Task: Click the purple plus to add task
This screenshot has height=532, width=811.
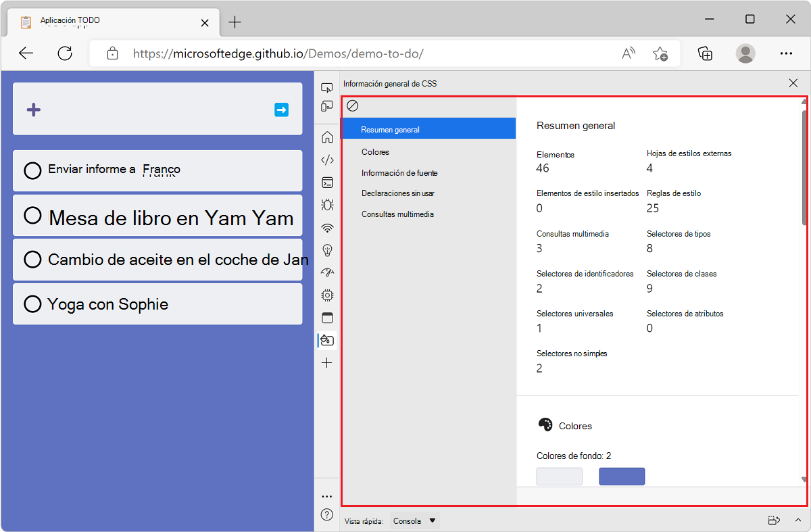Action: (34, 110)
